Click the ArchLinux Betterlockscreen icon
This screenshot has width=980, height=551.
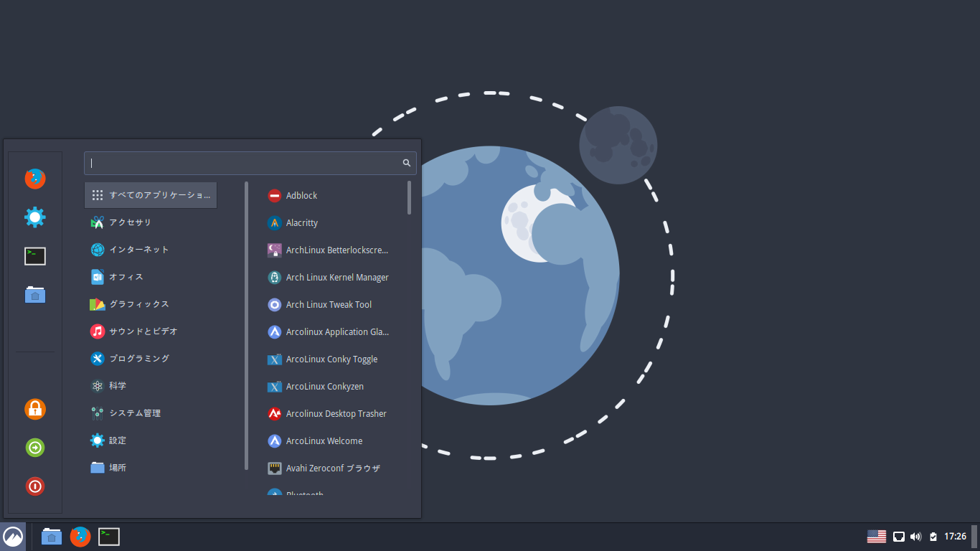tap(274, 250)
